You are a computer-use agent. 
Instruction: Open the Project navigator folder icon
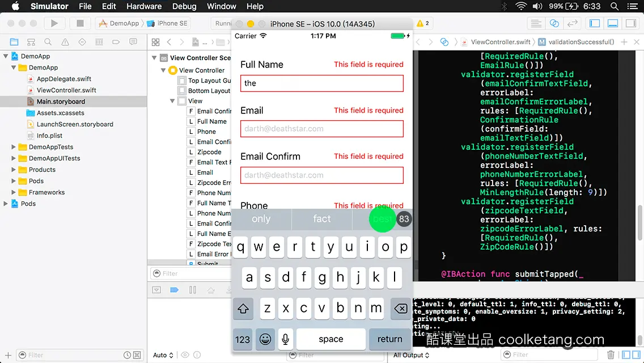click(x=14, y=42)
